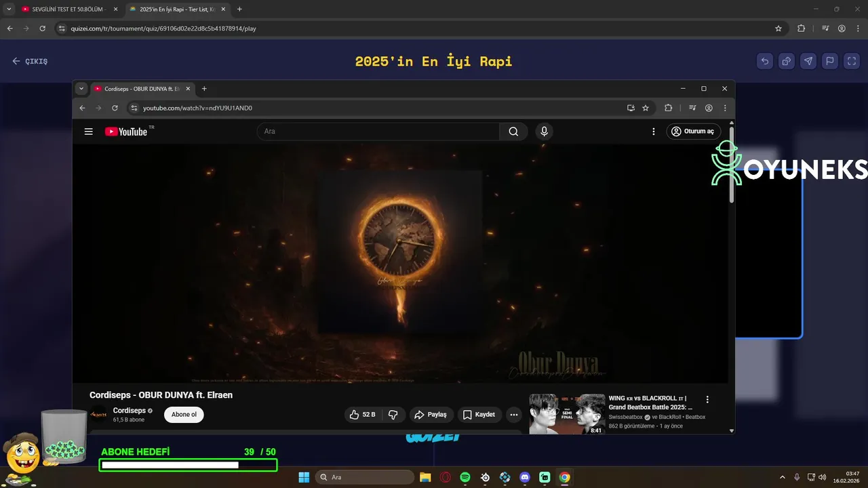The image size is (868, 488).
Task: Open more actions ellipsis beside Kaydet
Action: tap(514, 414)
